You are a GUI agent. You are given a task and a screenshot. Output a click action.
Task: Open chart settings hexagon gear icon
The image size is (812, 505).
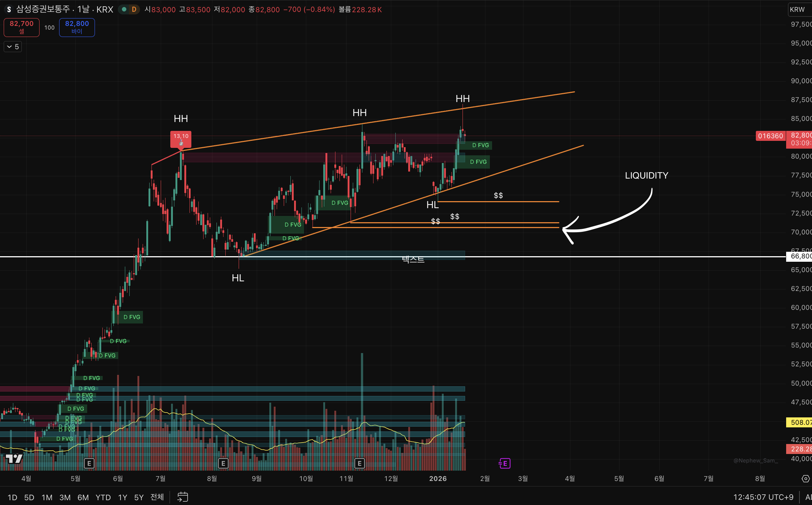pyautogui.click(x=806, y=479)
